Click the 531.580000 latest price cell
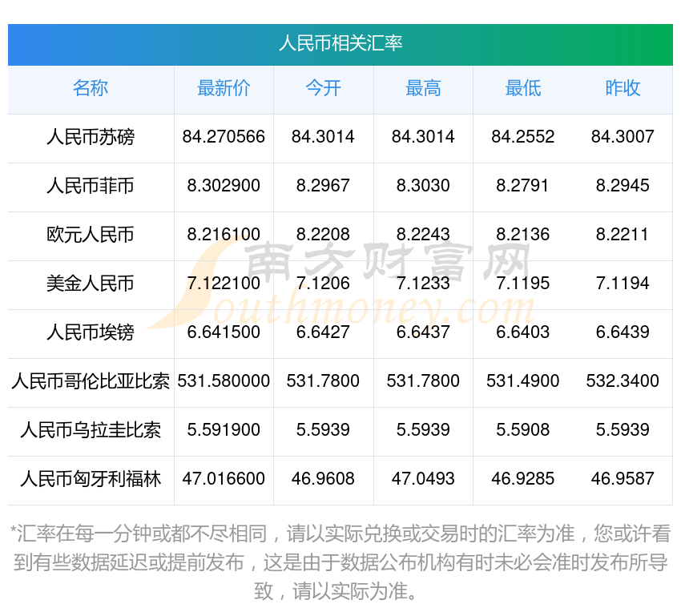The width and height of the screenshot is (681, 616). point(224,381)
